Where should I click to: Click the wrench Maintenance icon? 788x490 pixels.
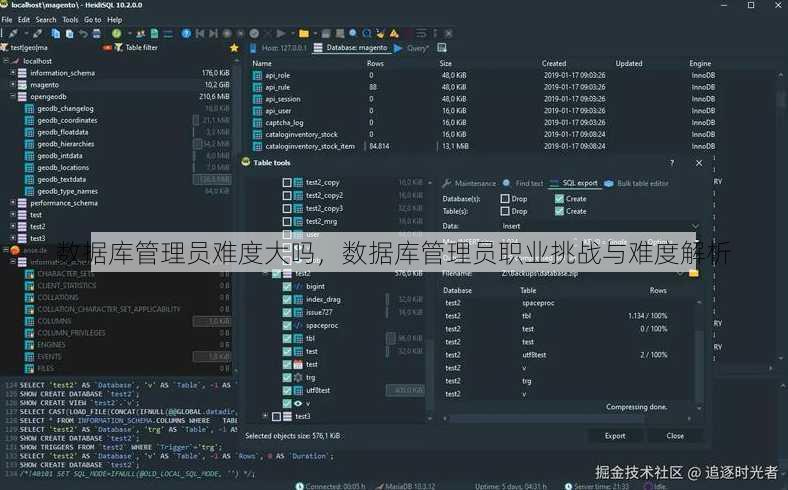click(x=446, y=183)
